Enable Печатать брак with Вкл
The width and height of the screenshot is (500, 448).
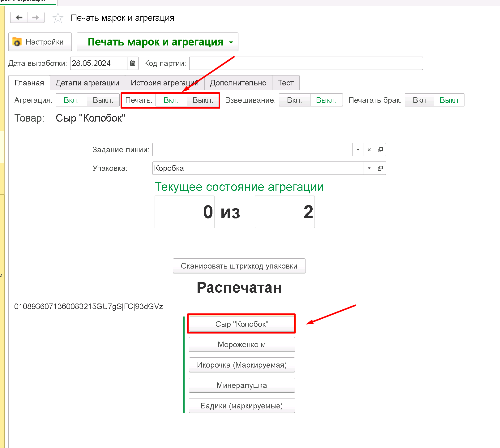pos(420,100)
